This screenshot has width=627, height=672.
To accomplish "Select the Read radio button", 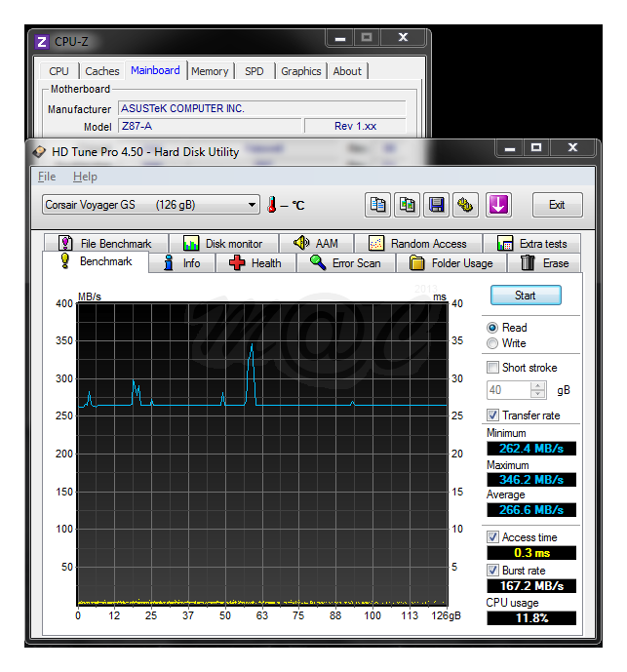I will 492,328.
